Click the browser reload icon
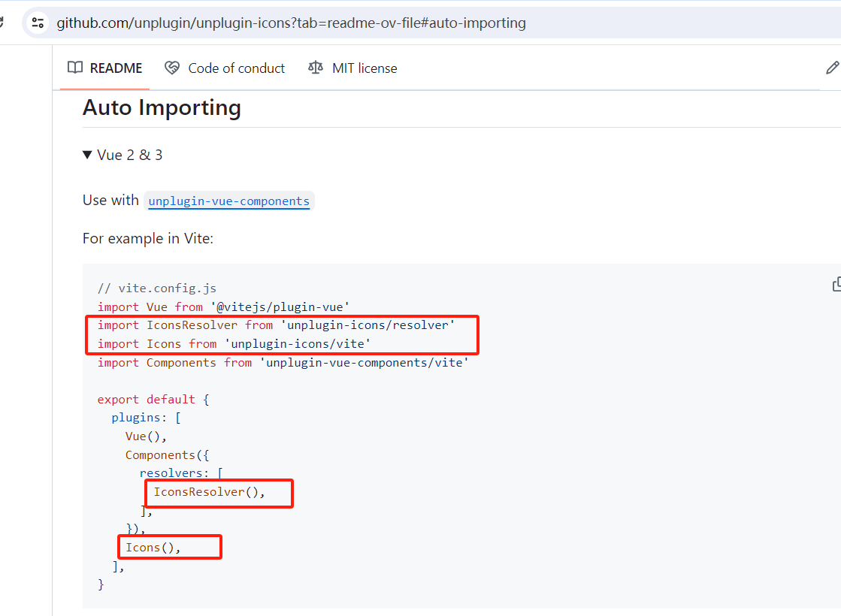 coord(1,23)
